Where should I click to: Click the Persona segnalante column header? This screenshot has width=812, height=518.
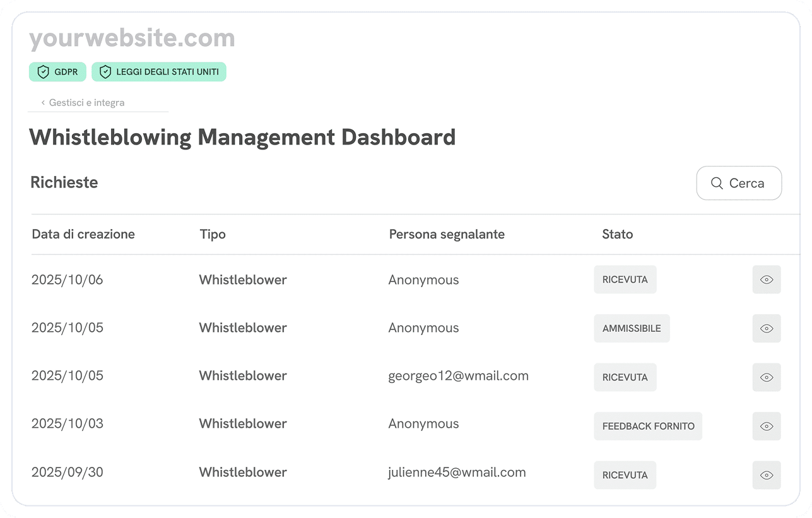tap(447, 234)
